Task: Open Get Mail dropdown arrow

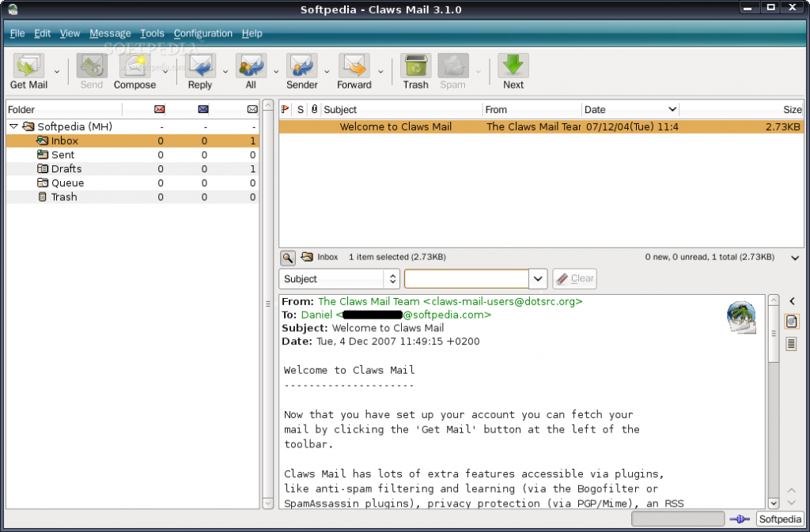Action: tap(57, 72)
